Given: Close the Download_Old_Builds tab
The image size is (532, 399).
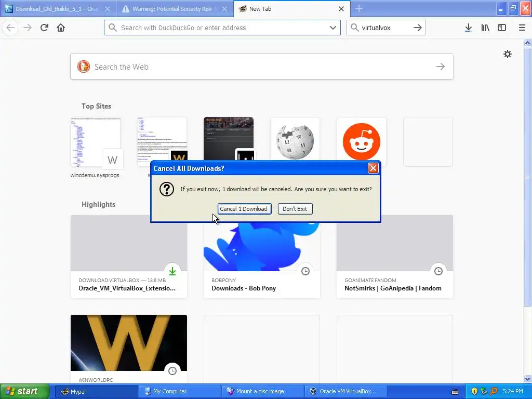Looking at the screenshot, I should pyautogui.click(x=107, y=9).
